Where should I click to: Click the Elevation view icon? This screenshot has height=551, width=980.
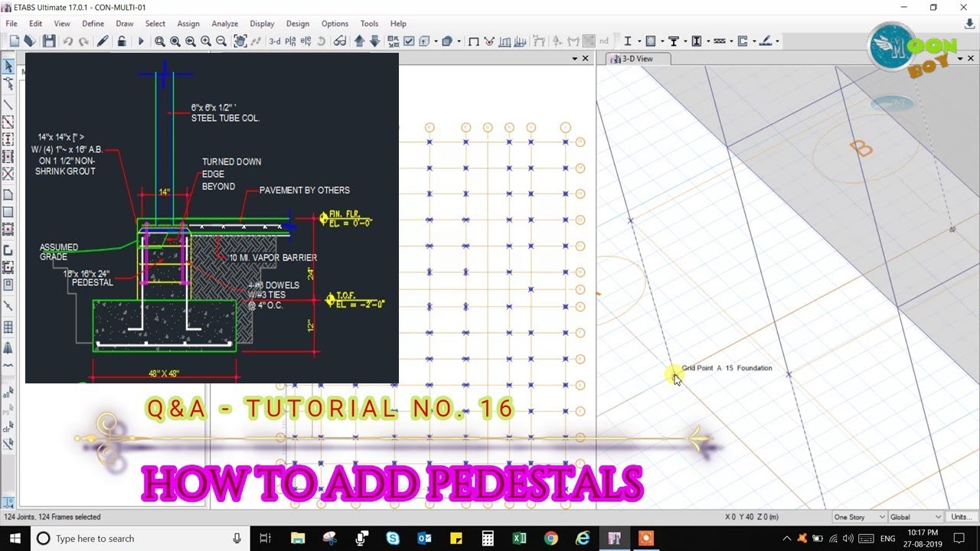tap(305, 41)
